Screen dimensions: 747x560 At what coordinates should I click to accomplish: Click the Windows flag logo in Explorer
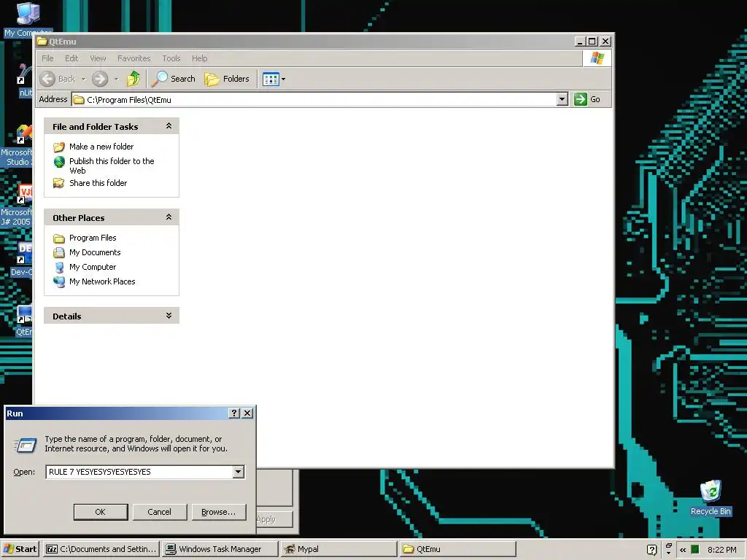pos(597,58)
